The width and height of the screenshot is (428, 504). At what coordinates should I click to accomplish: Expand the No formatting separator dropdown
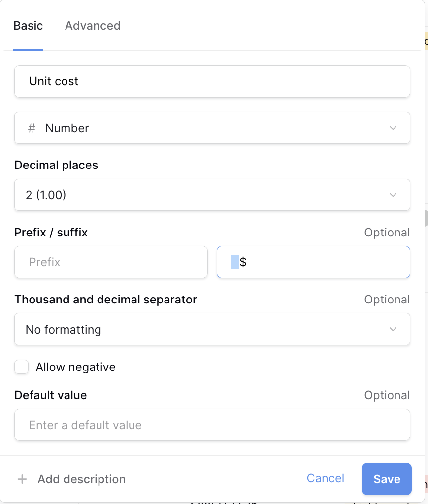pos(212,329)
